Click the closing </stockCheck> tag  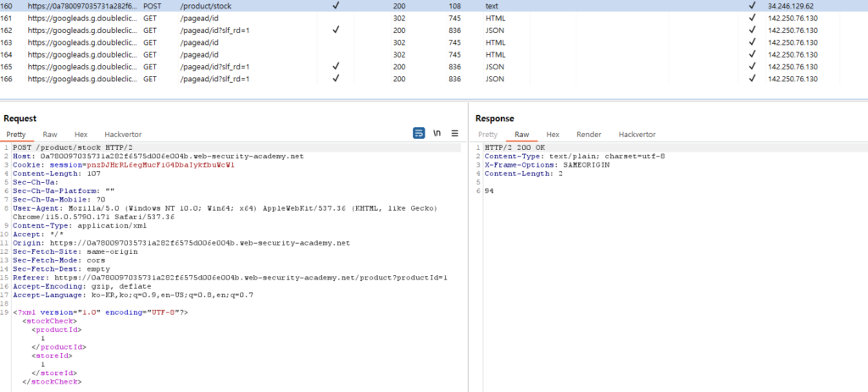52,382
